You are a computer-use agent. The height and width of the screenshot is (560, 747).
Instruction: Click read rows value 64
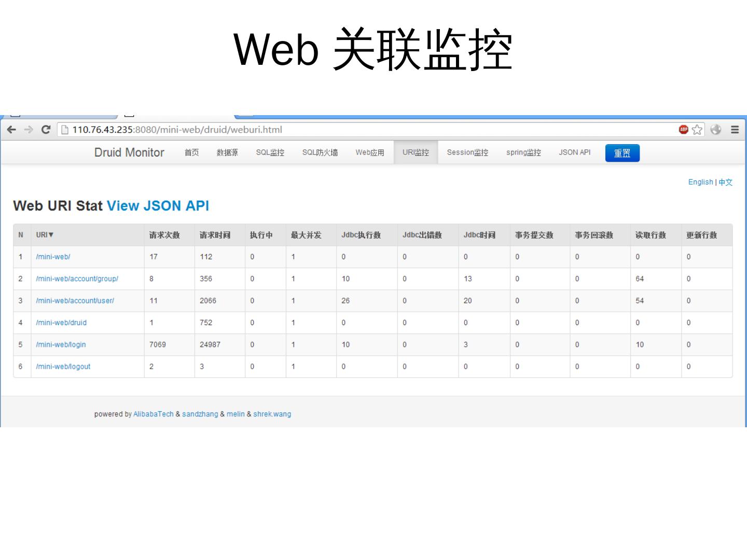pyautogui.click(x=640, y=278)
